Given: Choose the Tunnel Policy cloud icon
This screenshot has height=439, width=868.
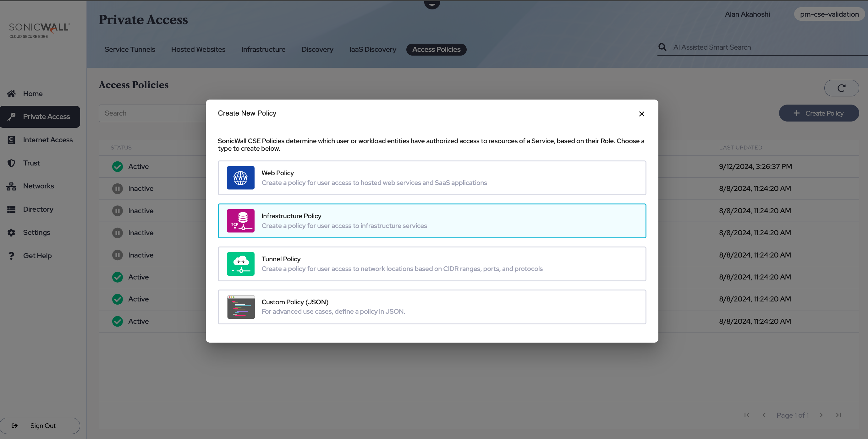Looking at the screenshot, I should 240,264.
